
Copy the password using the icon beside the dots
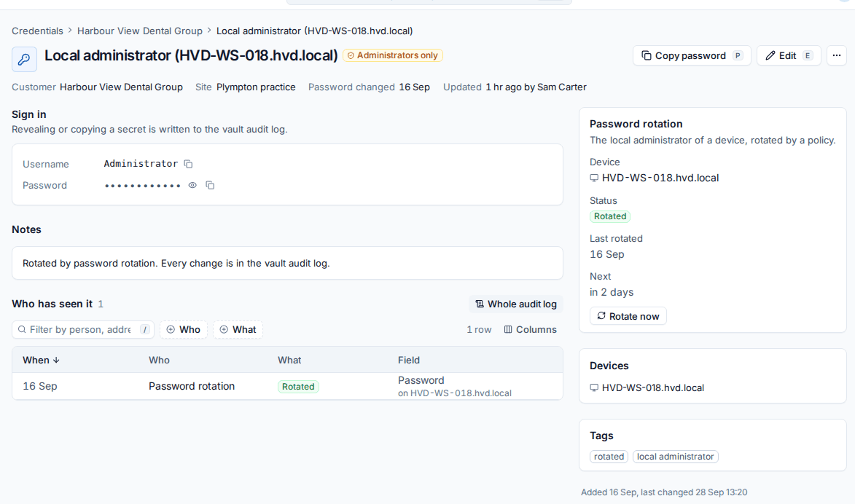[x=210, y=185]
